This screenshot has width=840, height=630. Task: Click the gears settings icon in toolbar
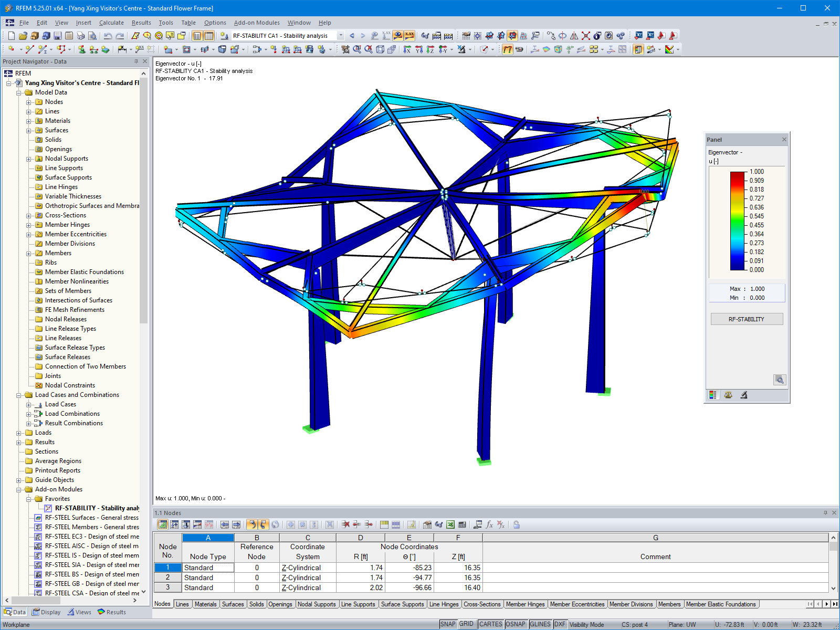(621, 36)
